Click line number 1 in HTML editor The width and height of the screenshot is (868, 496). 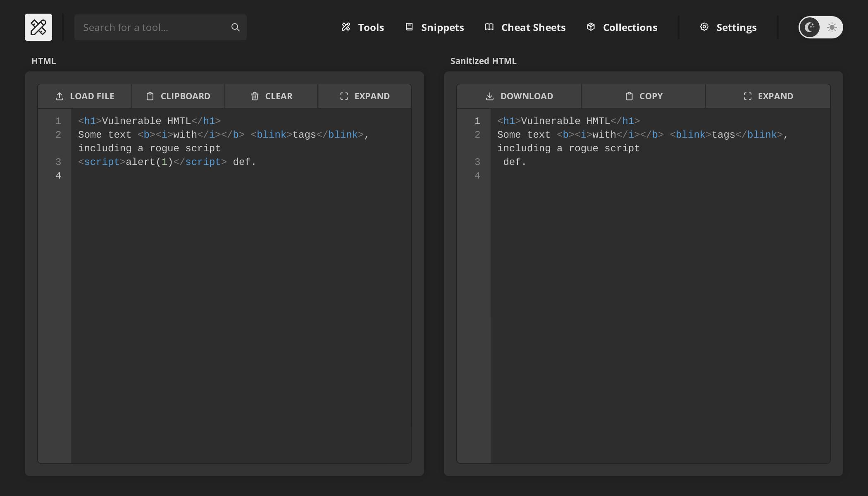click(x=58, y=121)
